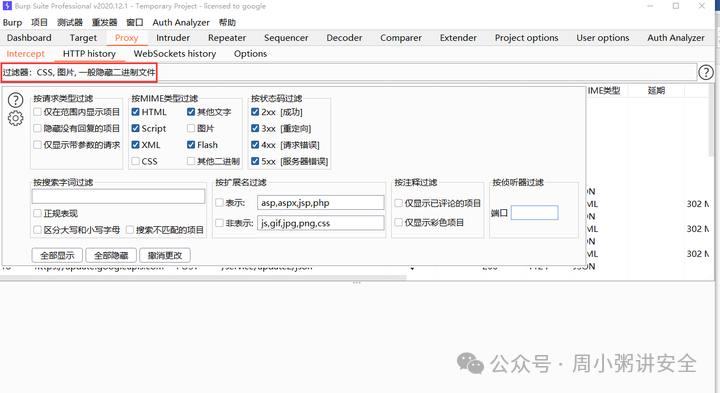Click the 端口 listener port field

[x=534, y=213]
